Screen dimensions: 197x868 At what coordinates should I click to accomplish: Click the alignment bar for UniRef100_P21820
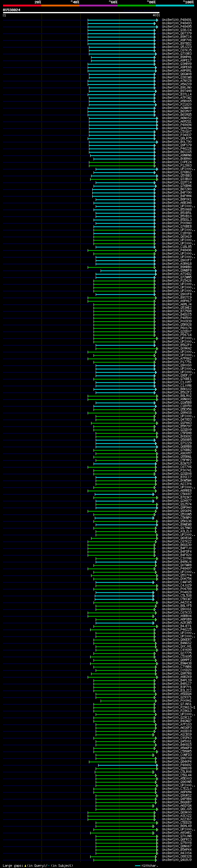122,105
